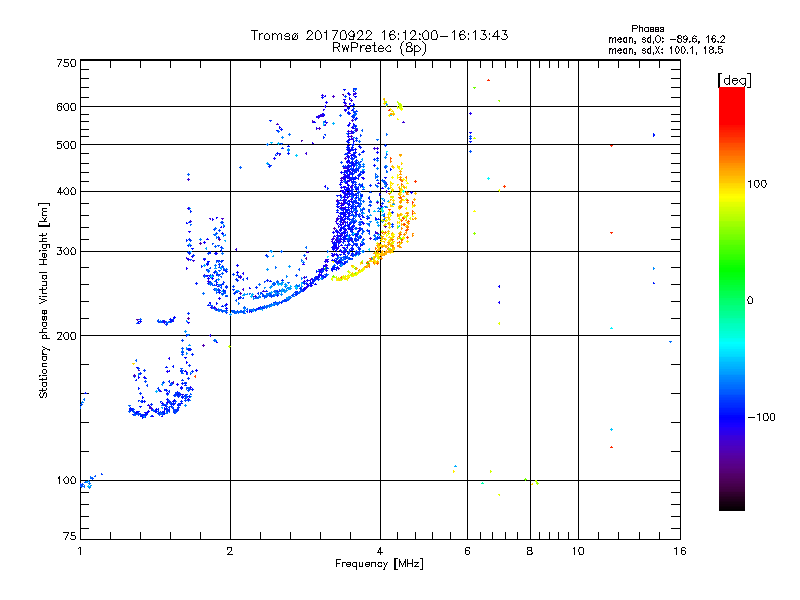Click the plot title 'Tromsø 20170922 16:12:00-16:13:43'
The image size is (800, 600).
(x=379, y=35)
